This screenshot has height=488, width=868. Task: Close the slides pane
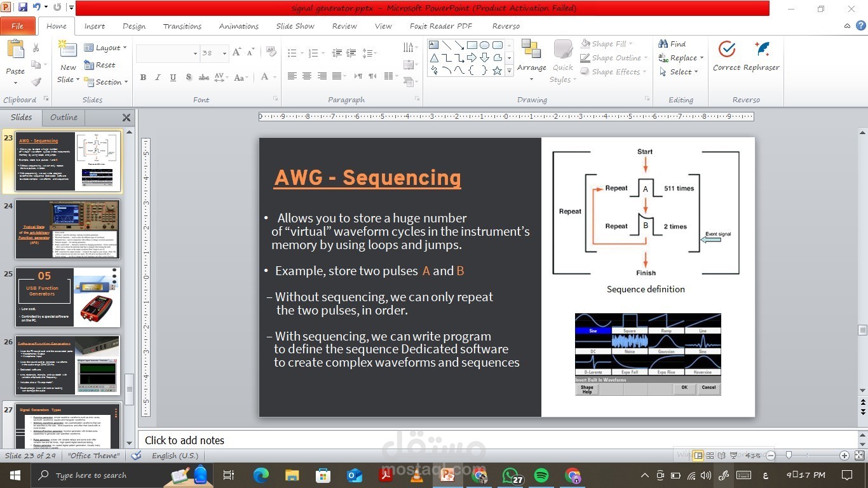tap(126, 118)
